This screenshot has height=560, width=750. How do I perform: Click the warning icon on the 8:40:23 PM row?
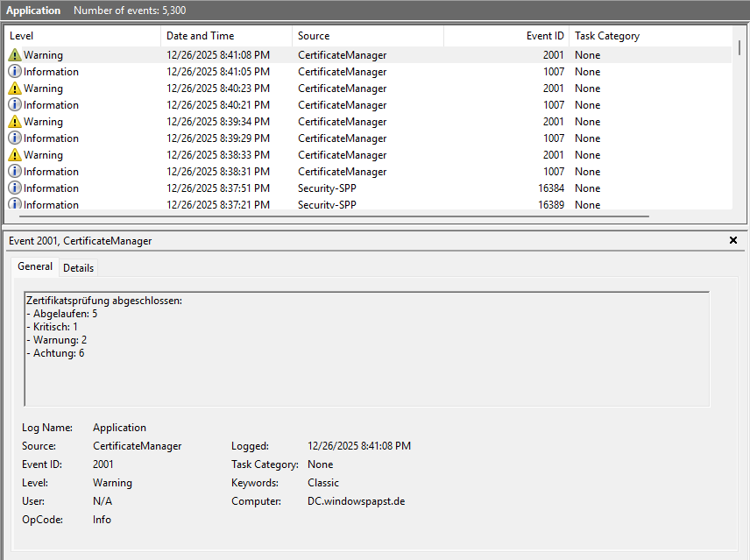tap(16, 88)
